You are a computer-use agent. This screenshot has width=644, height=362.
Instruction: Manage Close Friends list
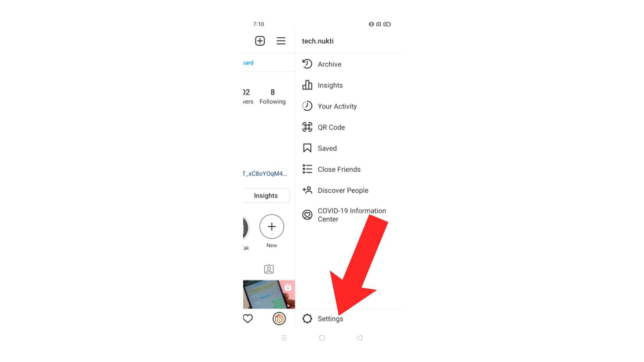click(339, 169)
